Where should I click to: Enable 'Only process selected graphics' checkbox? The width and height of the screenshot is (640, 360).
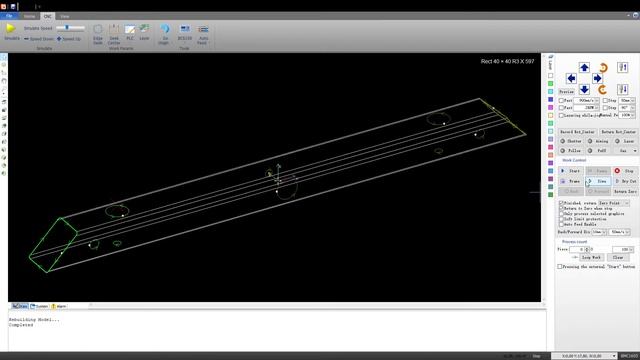[561, 213]
